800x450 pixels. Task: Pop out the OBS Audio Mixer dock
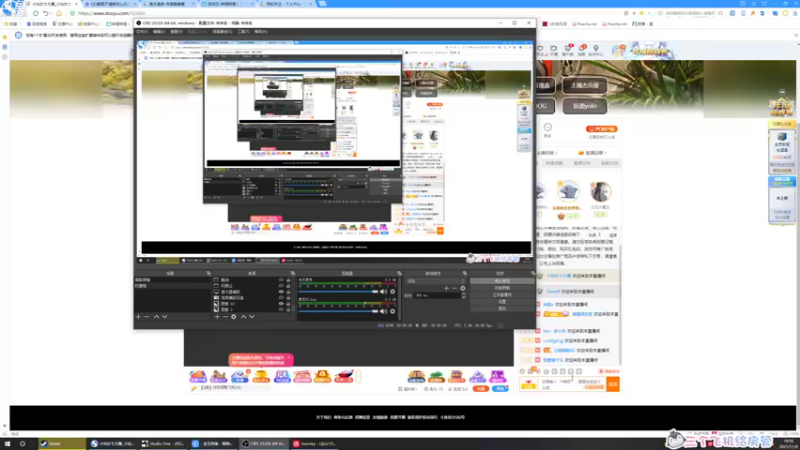[399, 273]
